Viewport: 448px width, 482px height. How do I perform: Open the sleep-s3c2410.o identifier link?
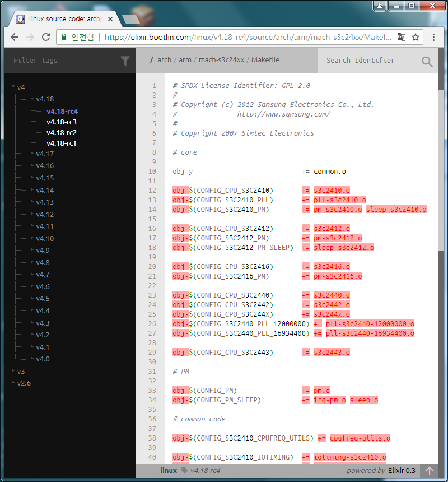click(x=396, y=210)
